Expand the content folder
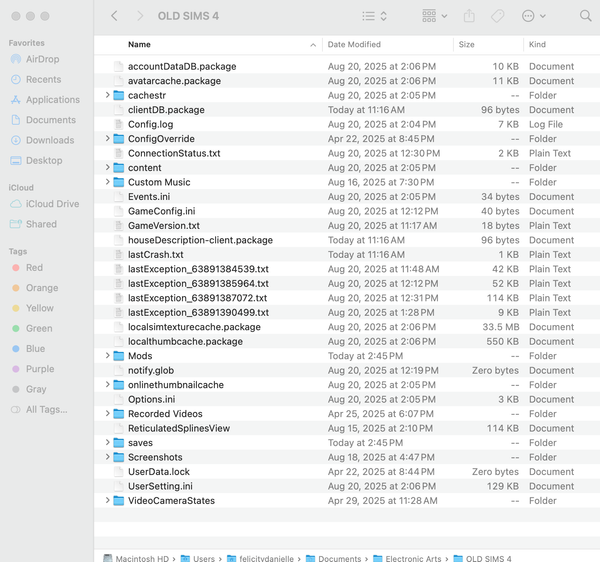600x562 pixels. (x=108, y=167)
